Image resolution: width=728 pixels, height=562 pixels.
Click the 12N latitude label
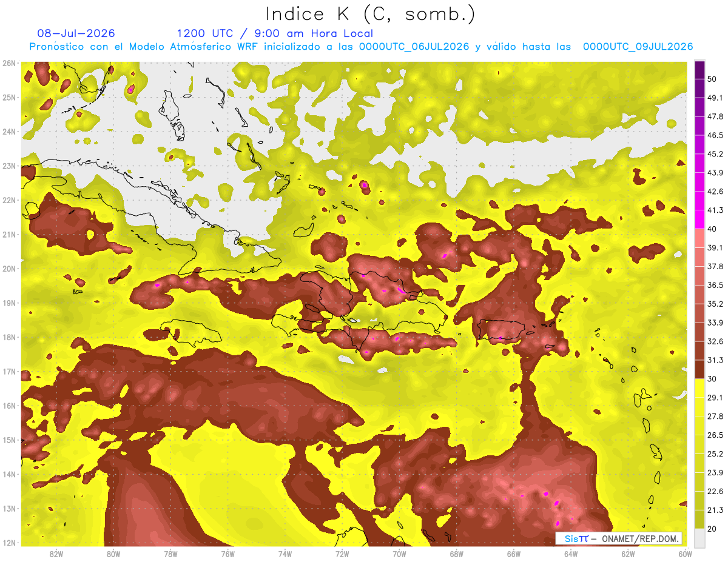(x=9, y=543)
